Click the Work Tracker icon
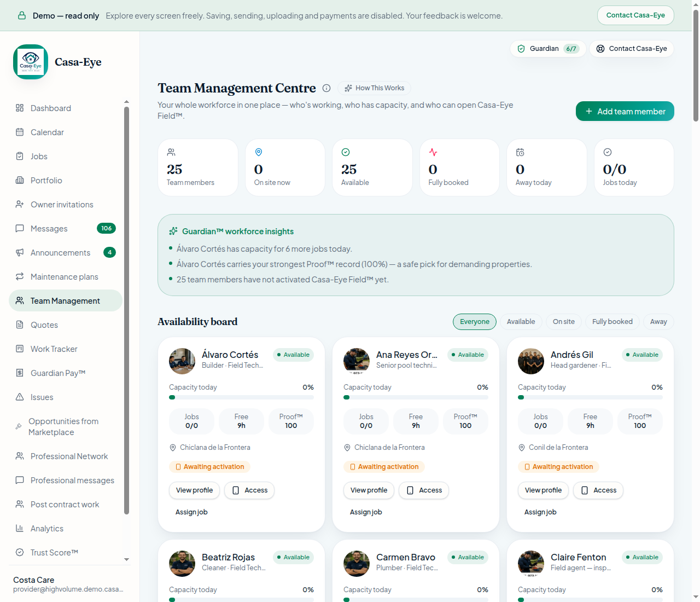700x602 pixels. pos(20,349)
